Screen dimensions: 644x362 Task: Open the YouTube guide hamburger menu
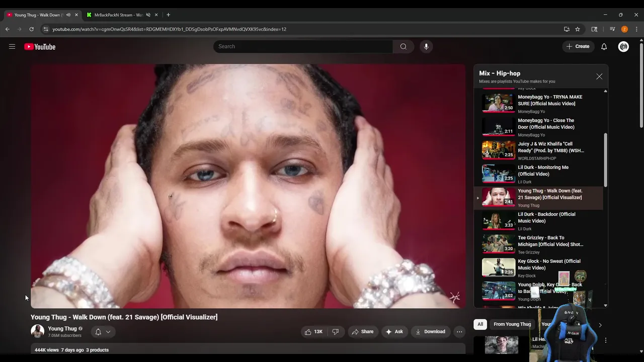12,47
